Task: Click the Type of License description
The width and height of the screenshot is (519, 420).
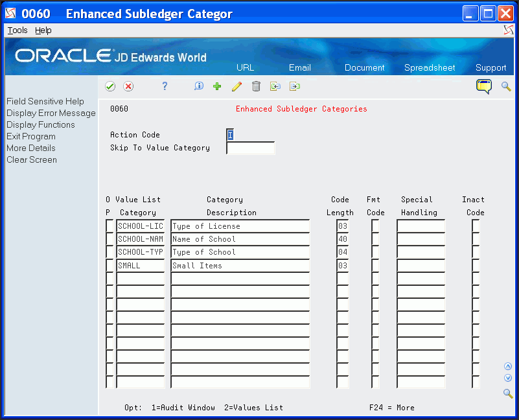Action: click(240, 226)
